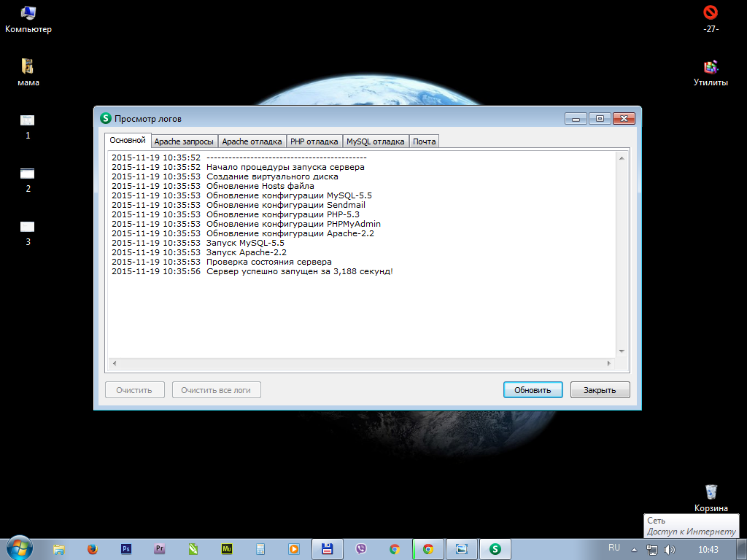
Task: Click the green S server taskbar icon
Action: tap(495, 549)
